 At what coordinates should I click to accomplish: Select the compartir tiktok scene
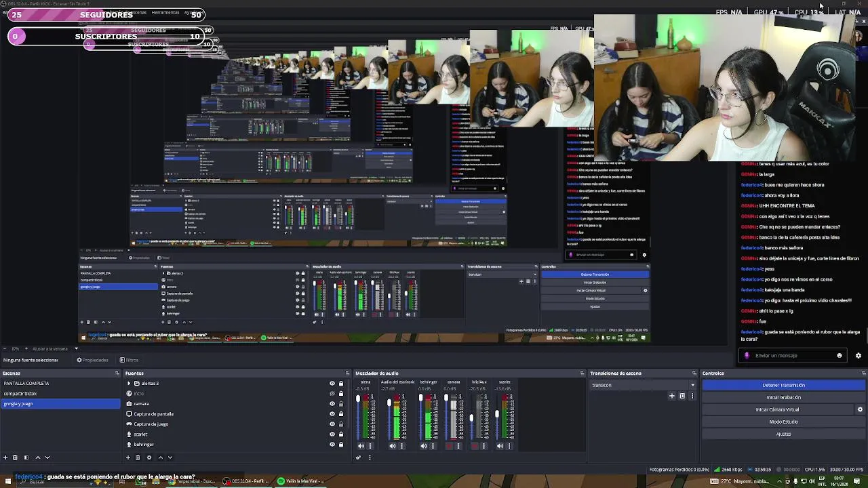pyautogui.click(x=60, y=394)
